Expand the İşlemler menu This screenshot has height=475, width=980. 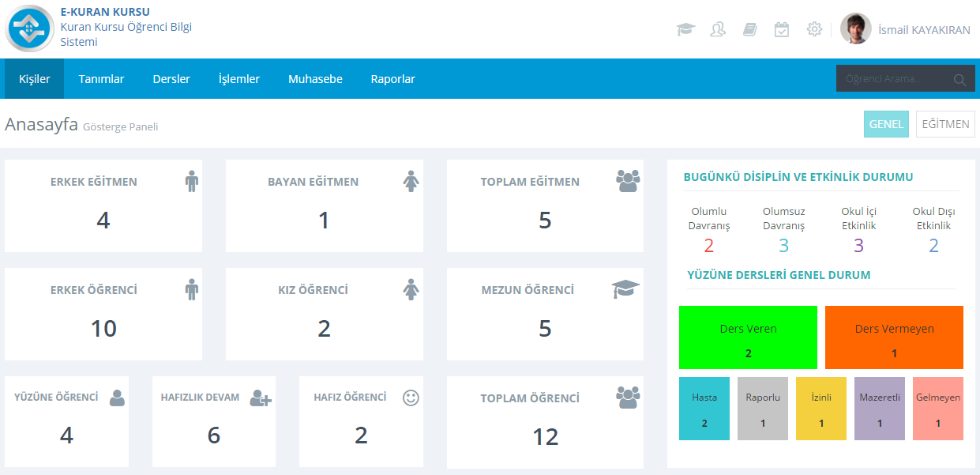[239, 79]
